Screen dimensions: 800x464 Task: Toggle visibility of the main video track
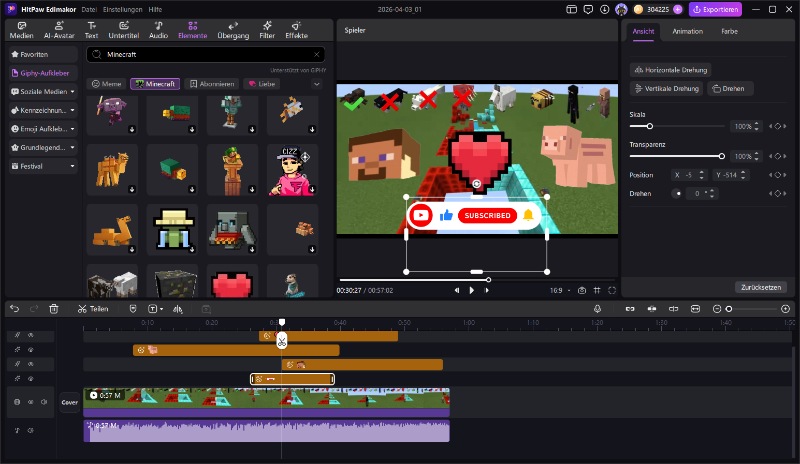coord(31,402)
